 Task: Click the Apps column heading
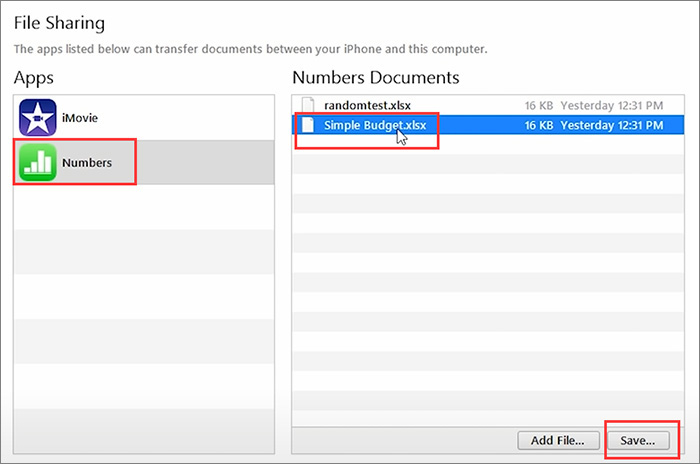pyautogui.click(x=35, y=77)
